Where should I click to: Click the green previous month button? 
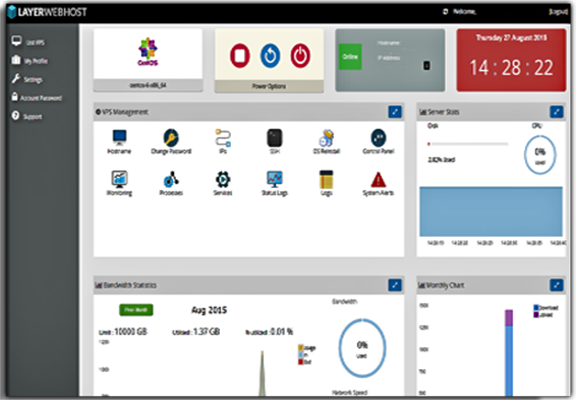(136, 310)
